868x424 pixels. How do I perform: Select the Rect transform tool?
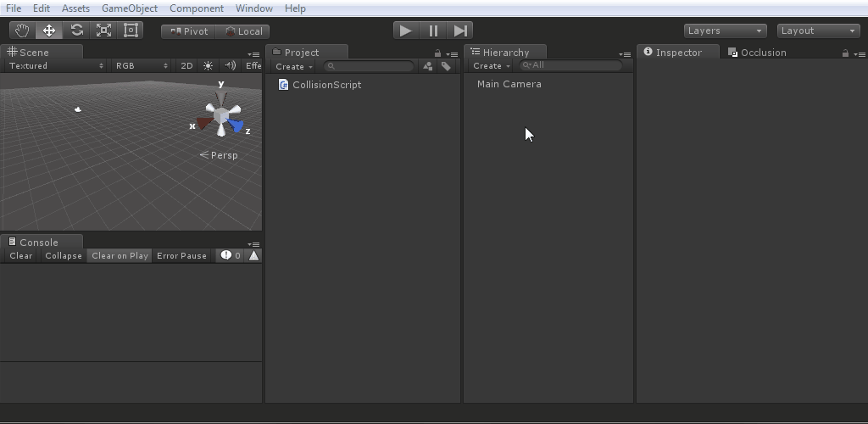click(x=131, y=31)
